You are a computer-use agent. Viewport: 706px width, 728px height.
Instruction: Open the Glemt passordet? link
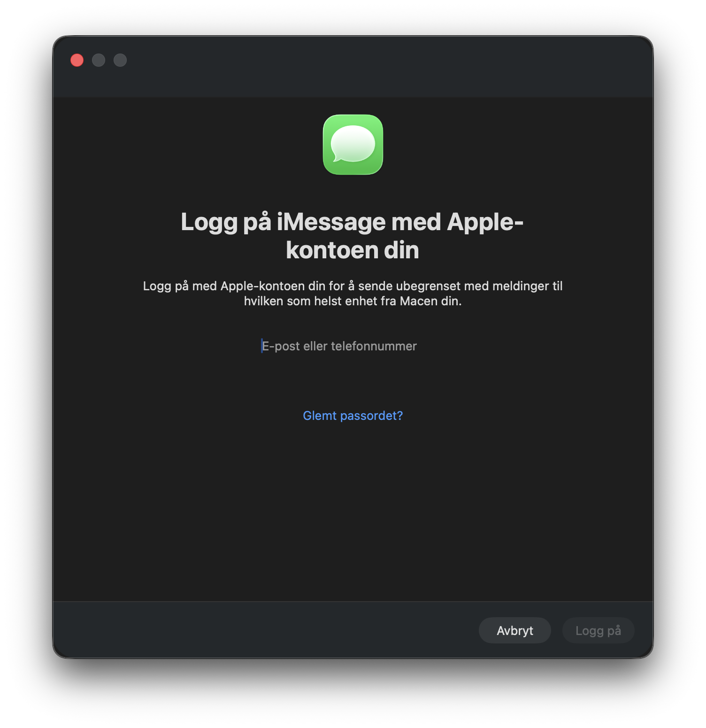[x=353, y=416]
